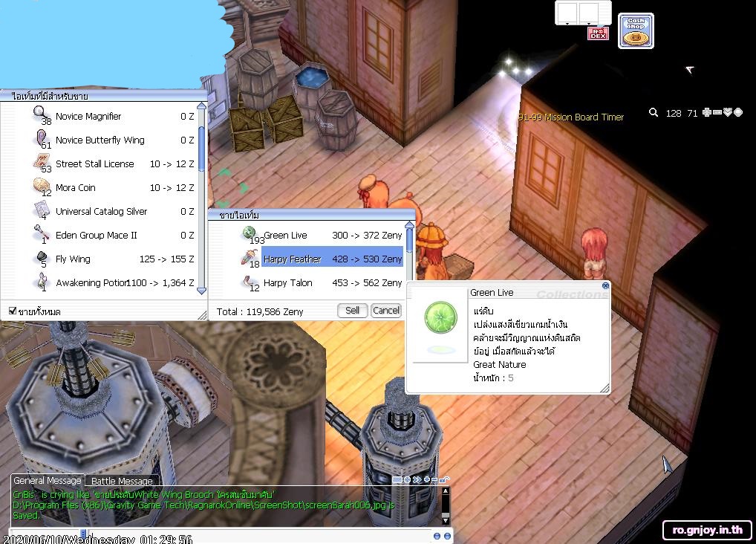The image size is (756, 544).
Task: Click 'Street Stall License' item name
Action: pos(94,163)
